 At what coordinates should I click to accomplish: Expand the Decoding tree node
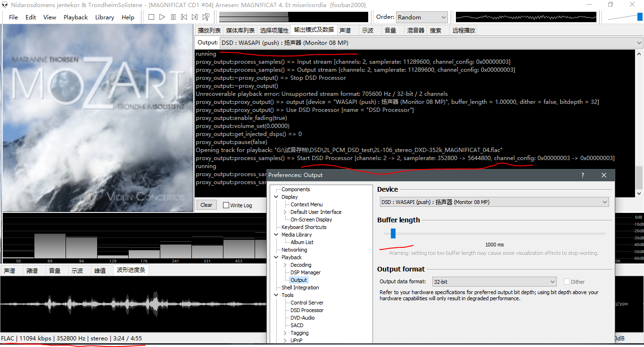(285, 265)
